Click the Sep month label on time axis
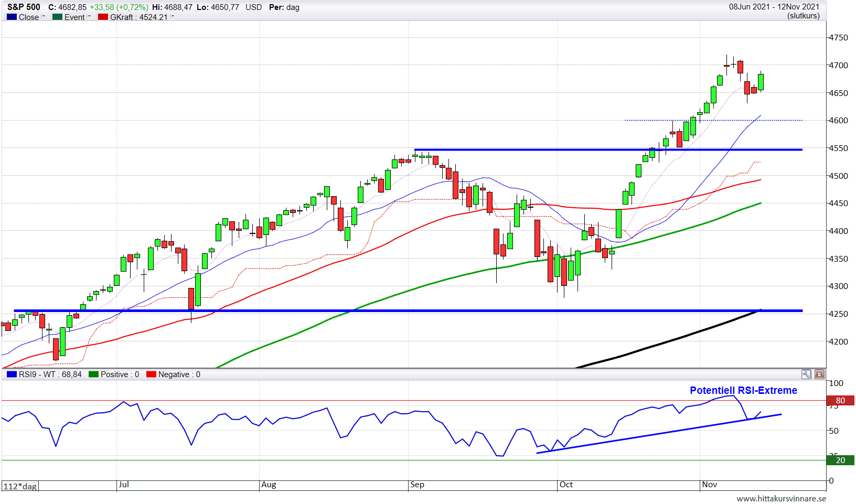Viewport: 856px width, 504px height. (417, 485)
